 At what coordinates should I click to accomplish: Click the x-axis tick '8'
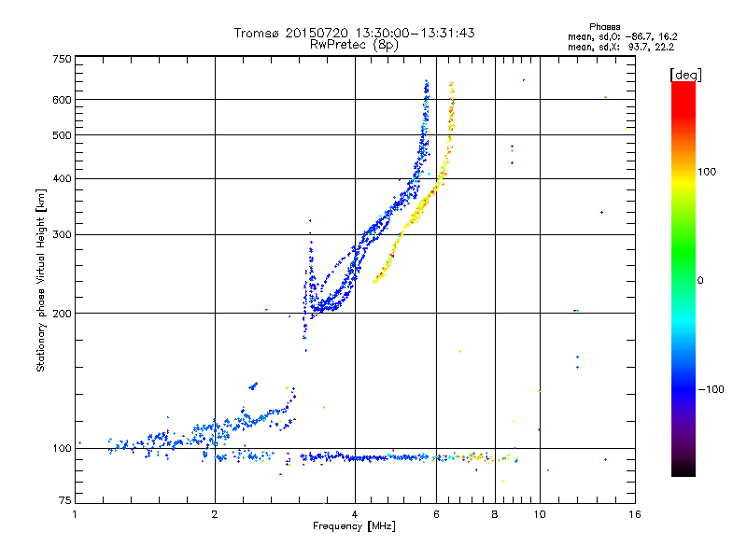pos(495,514)
